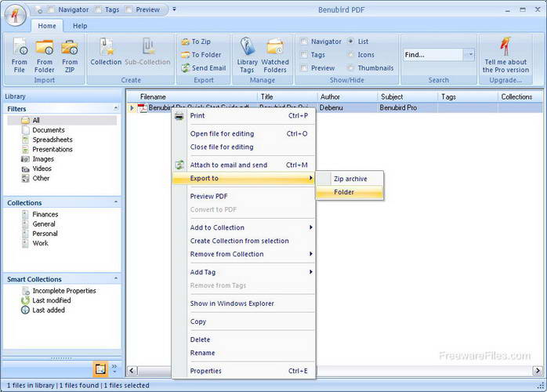Switch to the Help ribbon tab
Image resolution: width=547 pixels, height=392 pixels.
tap(80, 26)
